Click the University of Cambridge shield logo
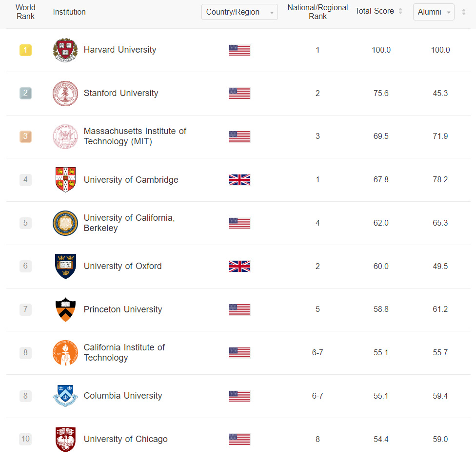The width and height of the screenshot is (476, 461). (65, 180)
